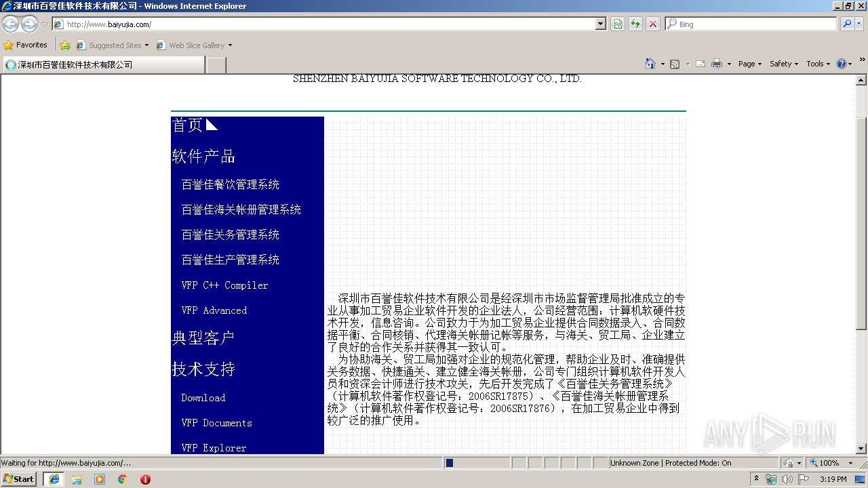The width and height of the screenshot is (868, 488).
Task: Open Internet Explorer taskbar icon
Action: [x=54, y=479]
